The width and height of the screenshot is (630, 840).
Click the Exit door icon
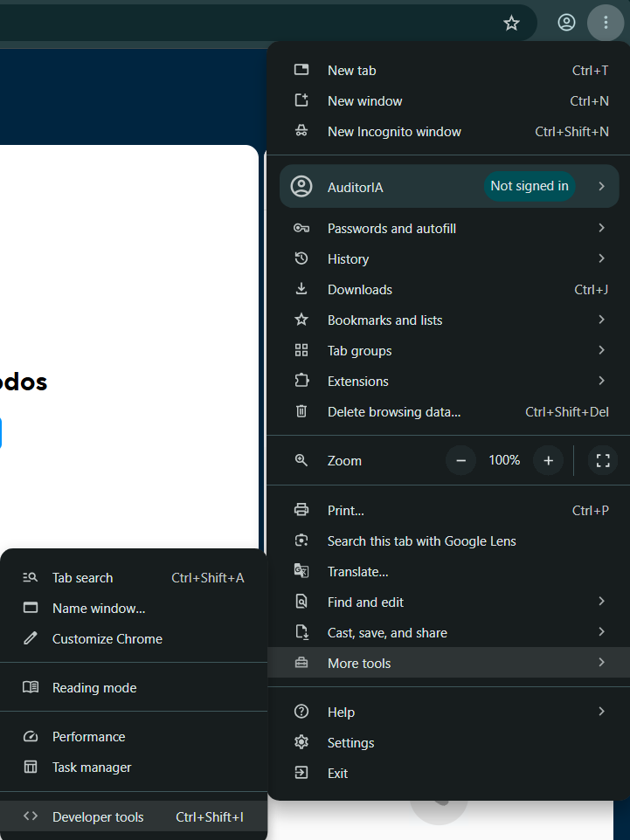301,773
